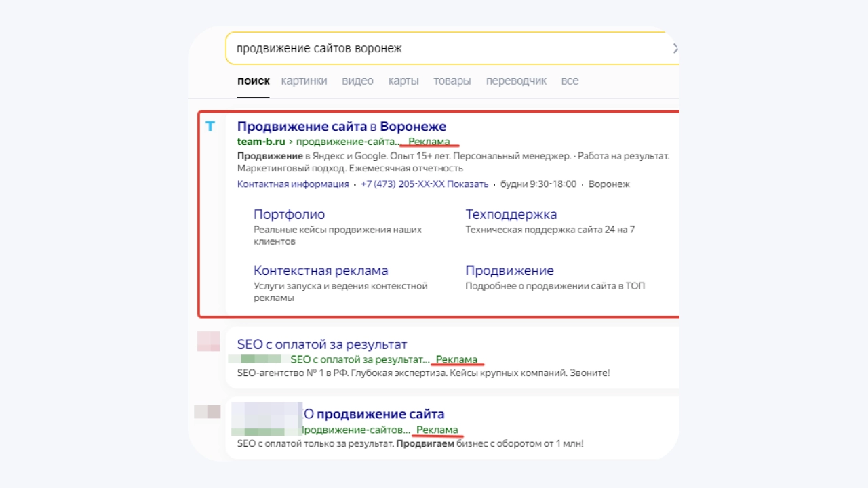Clear the search query with the X icon
This screenshot has height=488, width=868.
pos(675,48)
